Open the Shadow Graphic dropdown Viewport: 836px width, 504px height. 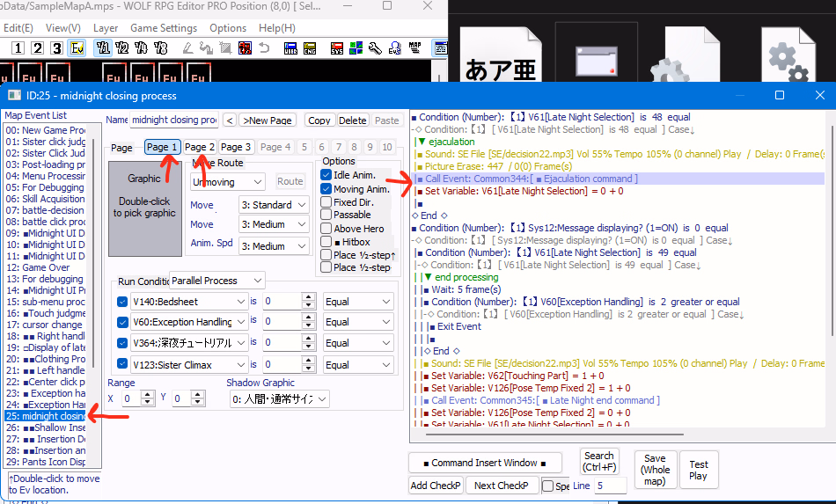point(278,399)
